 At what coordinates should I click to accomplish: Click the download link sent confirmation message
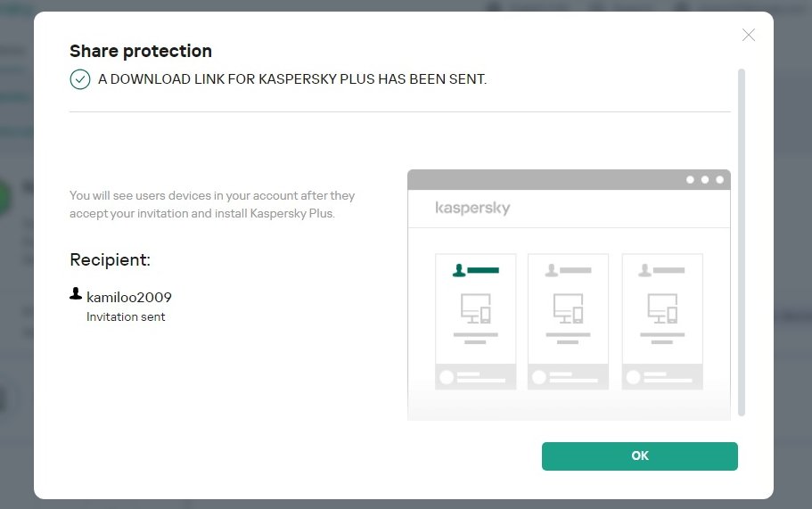[292, 79]
